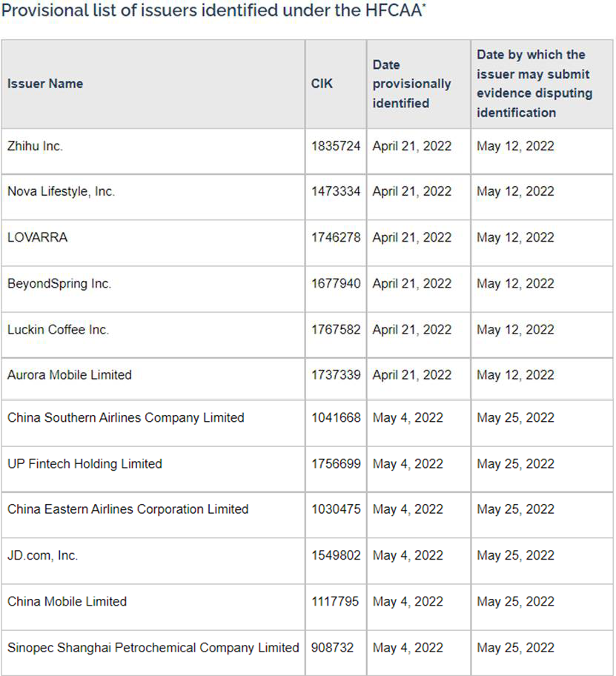Image resolution: width=616 pixels, height=676 pixels.
Task: Click Luckin Coffee's 'May 12, 2022' deadline
Action: click(x=516, y=331)
